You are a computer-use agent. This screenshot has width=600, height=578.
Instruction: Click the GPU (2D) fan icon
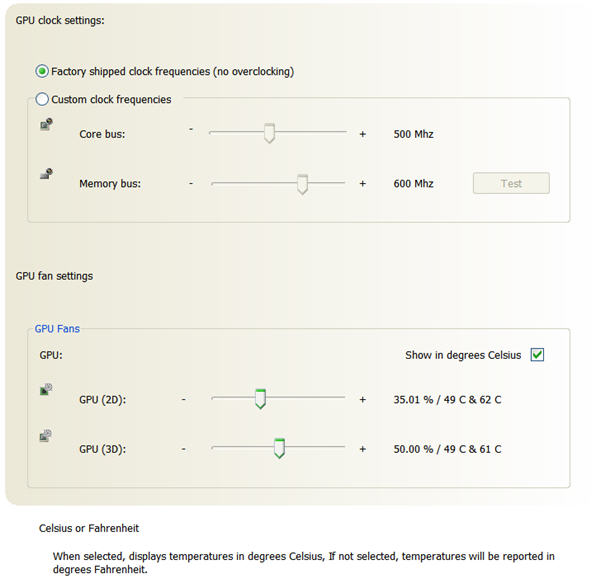click(x=46, y=389)
